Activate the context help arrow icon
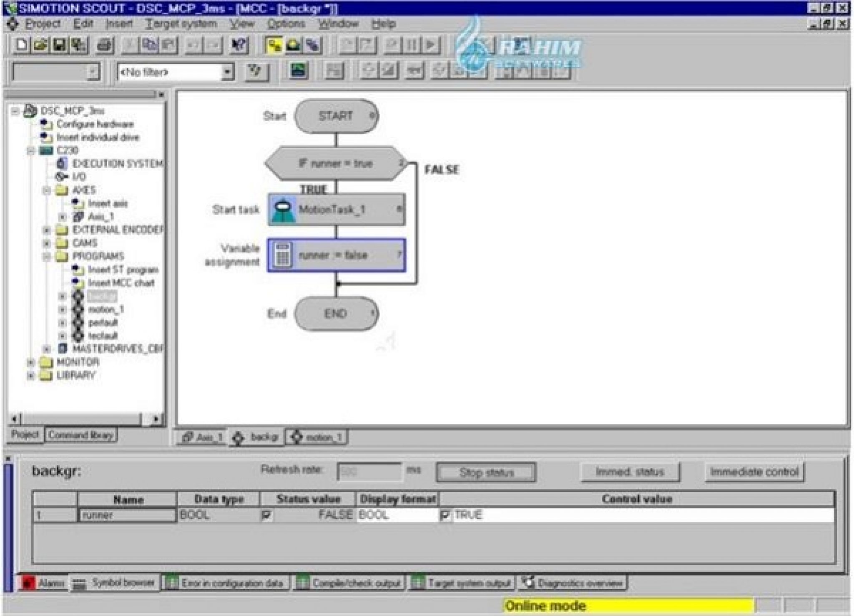This screenshot has width=854, height=616. 240,46
